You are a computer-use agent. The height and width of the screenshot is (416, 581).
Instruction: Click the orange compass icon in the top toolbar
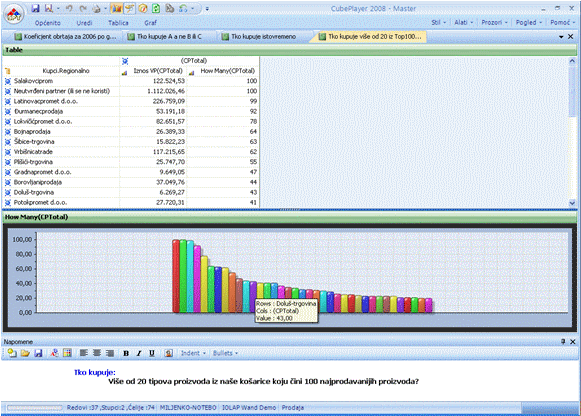click(x=143, y=8)
